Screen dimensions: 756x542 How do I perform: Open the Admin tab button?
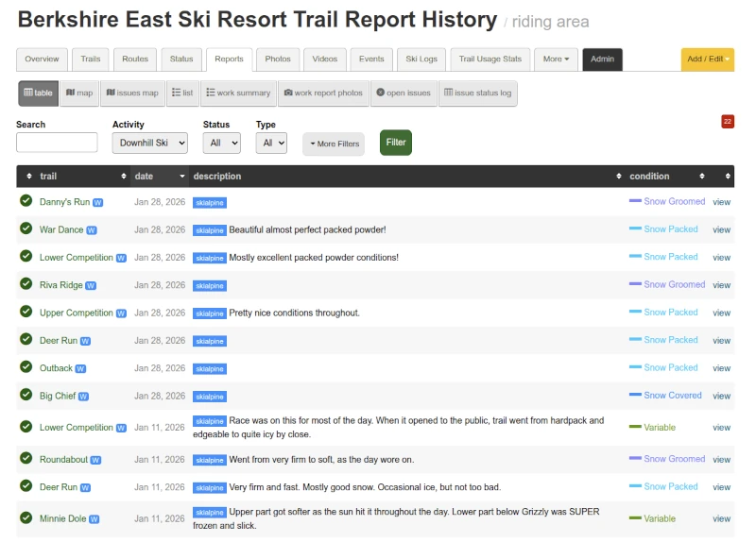click(x=602, y=59)
